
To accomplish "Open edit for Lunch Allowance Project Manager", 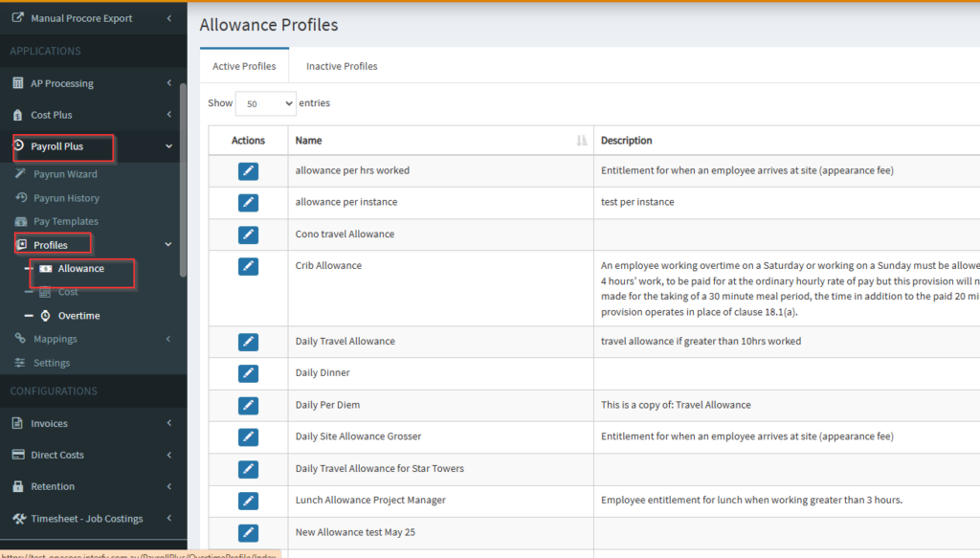I will click(x=248, y=501).
